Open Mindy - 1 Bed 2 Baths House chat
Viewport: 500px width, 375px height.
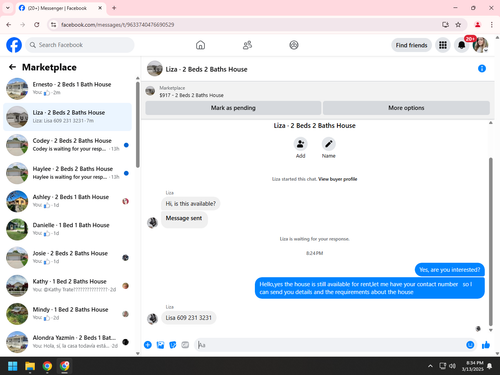tap(67, 314)
